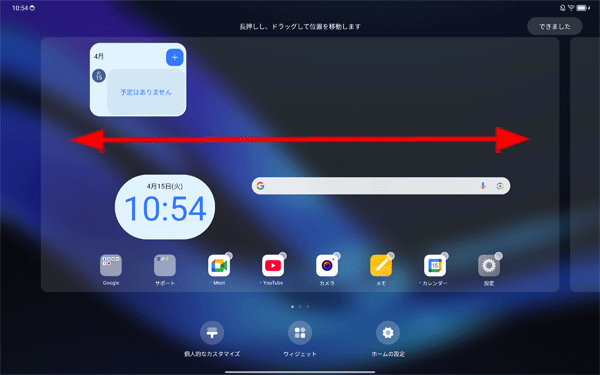
Task: Tap the Google Lens icon in search bar
Action: tap(500, 186)
